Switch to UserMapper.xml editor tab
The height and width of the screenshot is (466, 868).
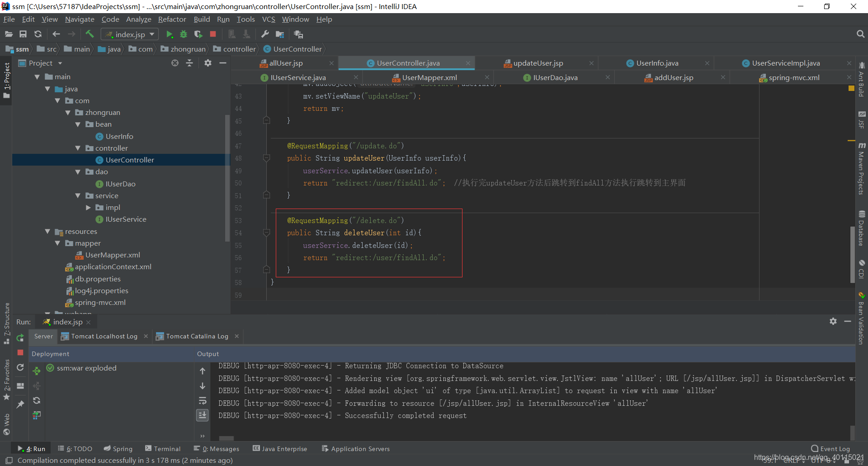point(429,78)
